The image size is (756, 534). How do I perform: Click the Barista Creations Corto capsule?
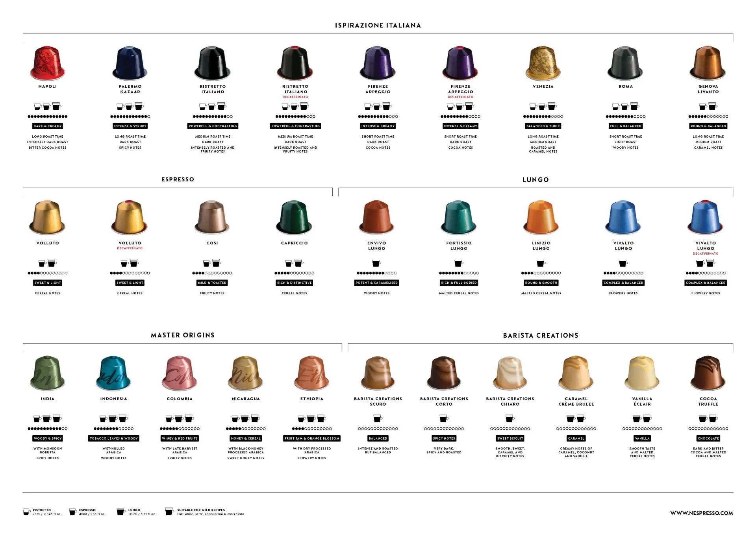[x=444, y=373]
